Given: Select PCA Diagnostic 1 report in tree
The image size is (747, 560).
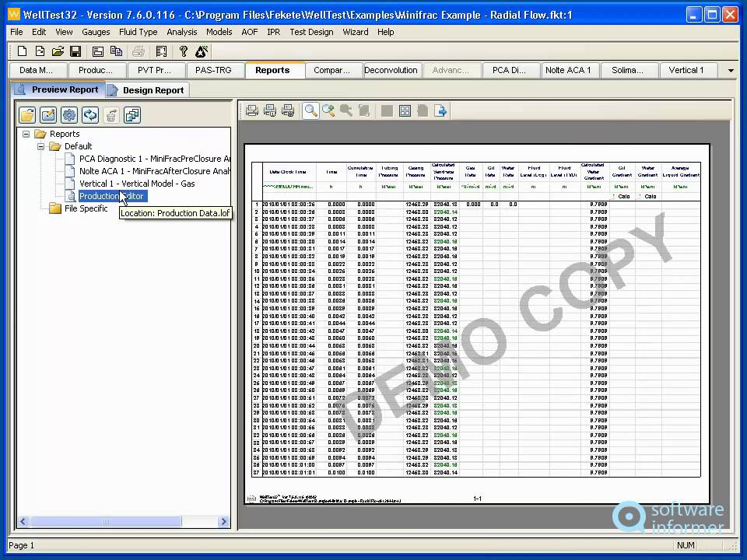Looking at the screenshot, I should pyautogui.click(x=154, y=159).
